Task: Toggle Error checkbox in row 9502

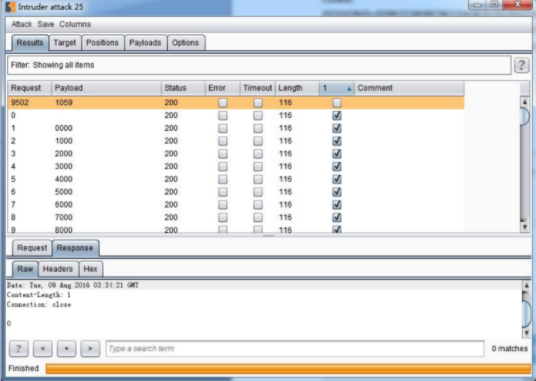Action: [223, 103]
